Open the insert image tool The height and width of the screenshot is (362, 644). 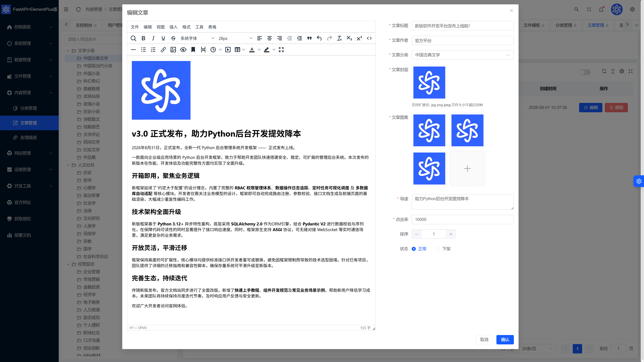173,50
